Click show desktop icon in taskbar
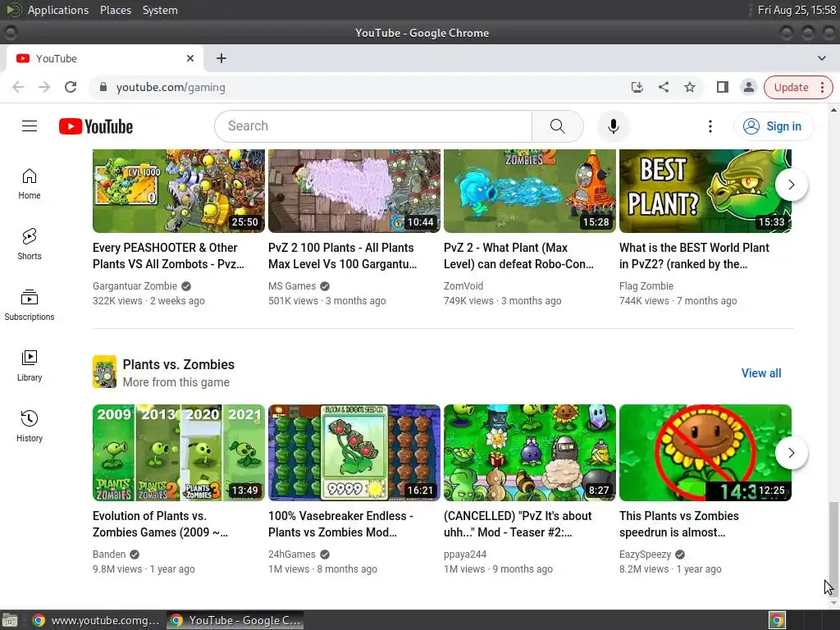This screenshot has width=840, height=630. [x=10, y=620]
